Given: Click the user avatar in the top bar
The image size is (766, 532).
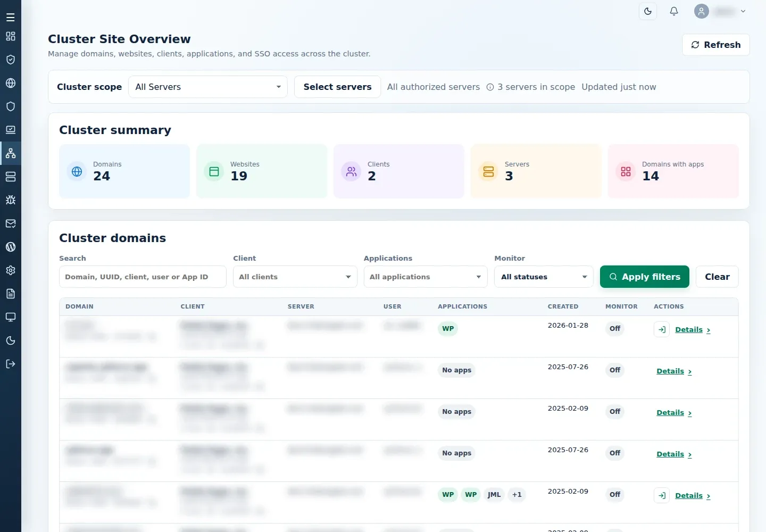Looking at the screenshot, I should [702, 11].
